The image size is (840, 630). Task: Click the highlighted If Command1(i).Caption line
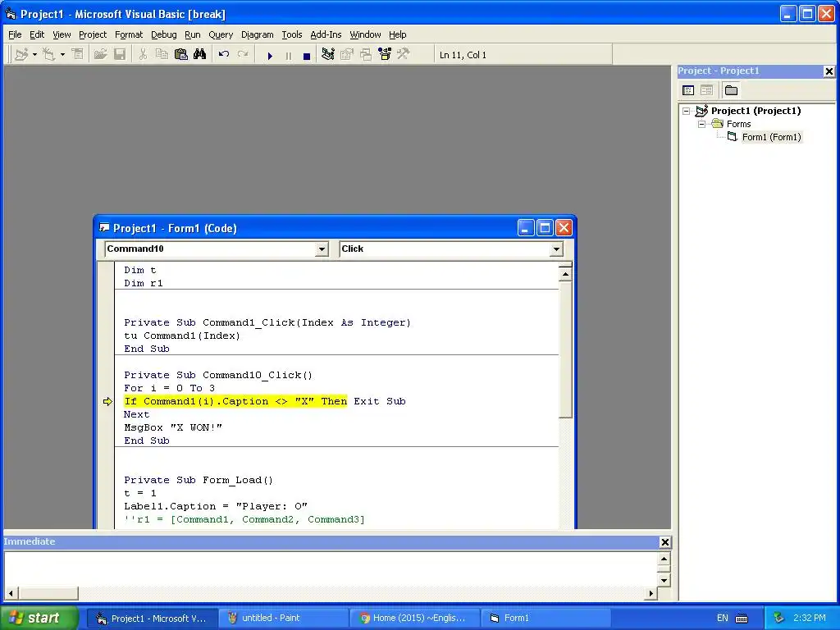[x=235, y=401]
